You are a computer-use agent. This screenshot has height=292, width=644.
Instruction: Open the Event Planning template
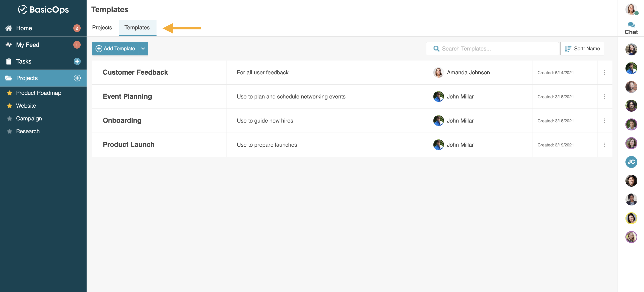tap(127, 96)
